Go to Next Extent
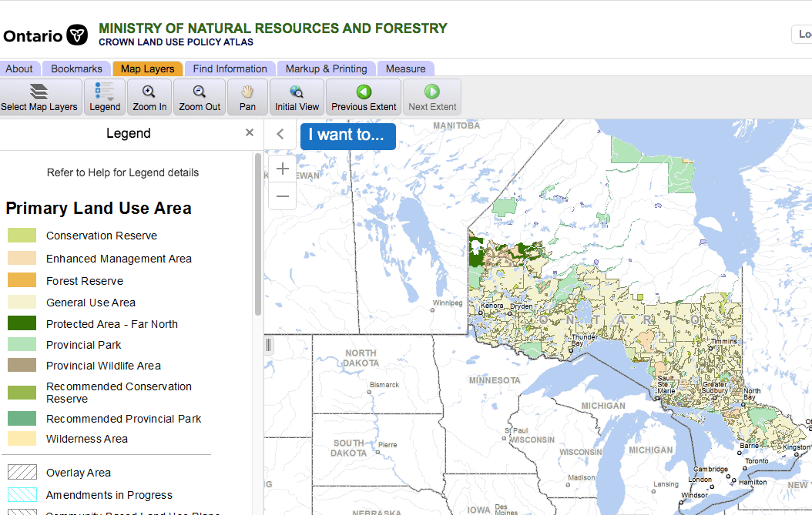This screenshot has width=812, height=515. (x=432, y=97)
